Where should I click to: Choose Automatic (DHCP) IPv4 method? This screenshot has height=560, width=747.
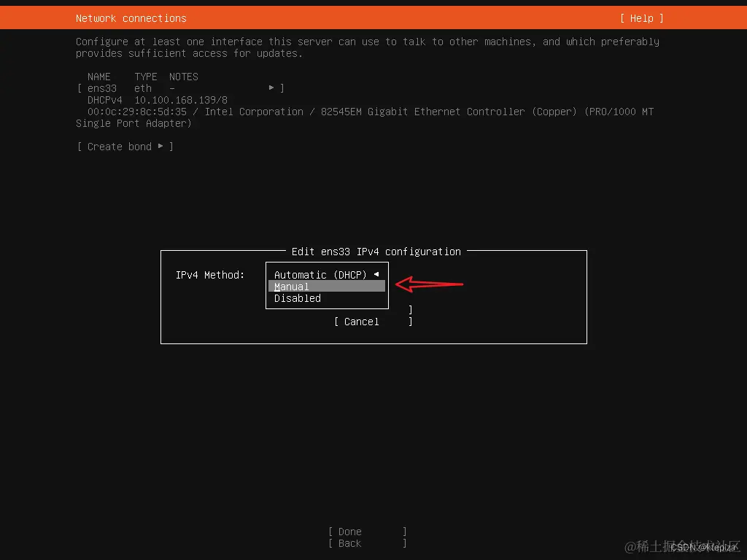(327, 275)
